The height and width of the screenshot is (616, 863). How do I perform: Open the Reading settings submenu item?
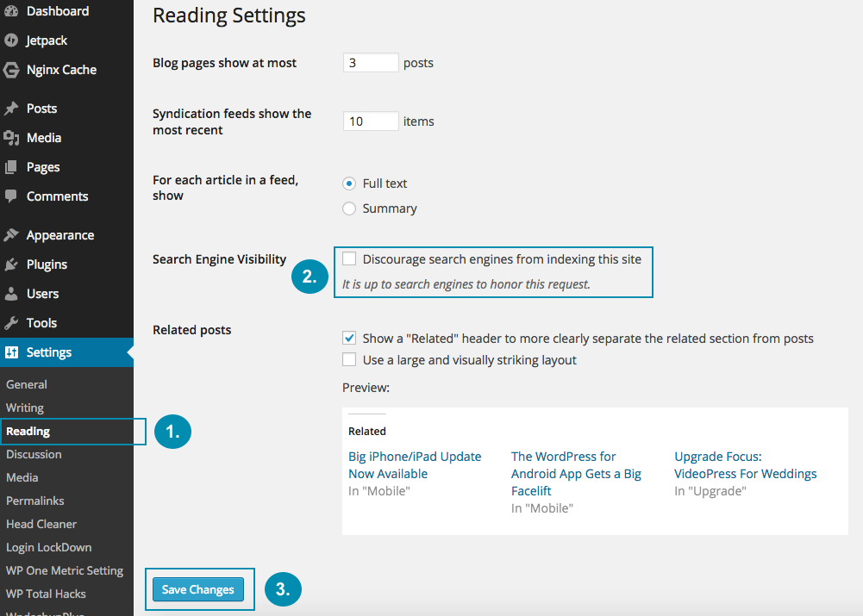28,431
